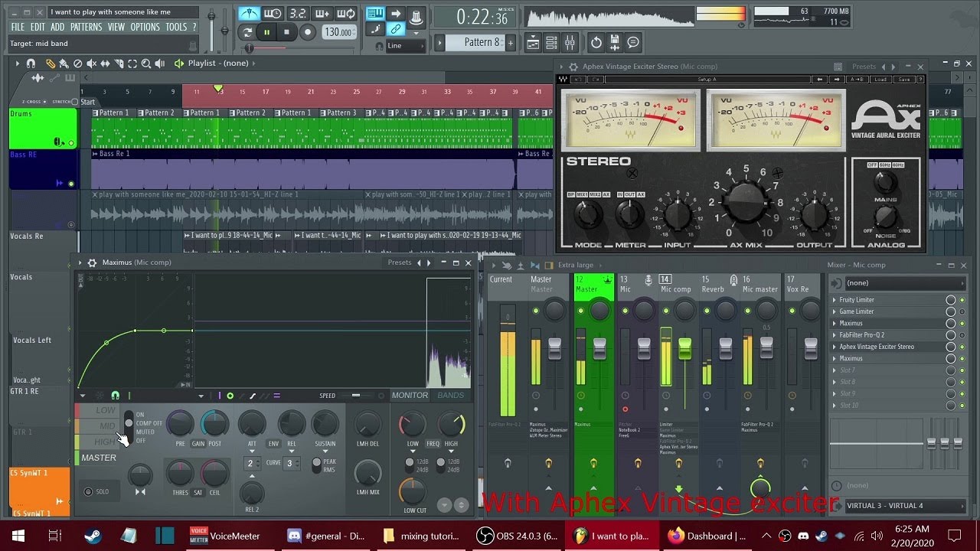The height and width of the screenshot is (551, 980).
Task: Select the playlist select tool
Action: click(x=132, y=64)
